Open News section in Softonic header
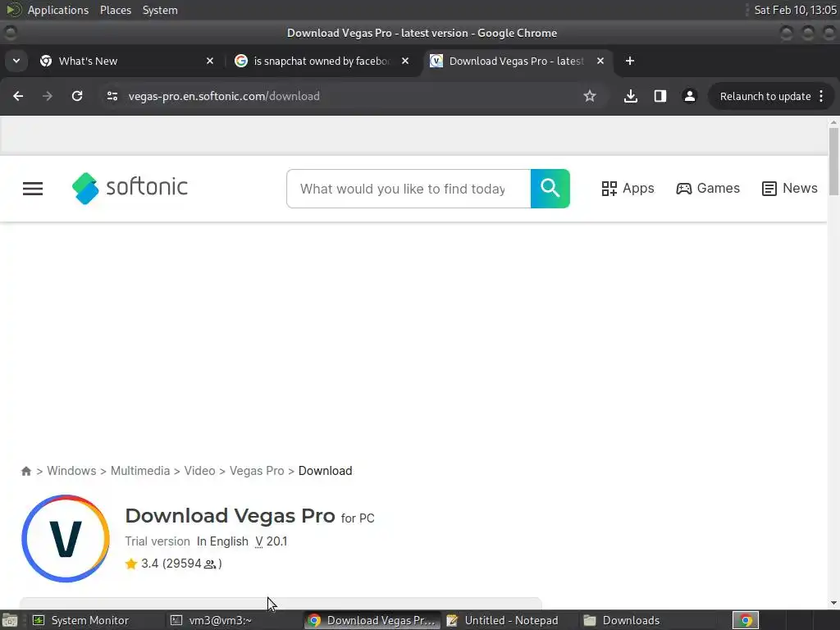Image resolution: width=840 pixels, height=630 pixels. pyautogui.click(x=790, y=189)
